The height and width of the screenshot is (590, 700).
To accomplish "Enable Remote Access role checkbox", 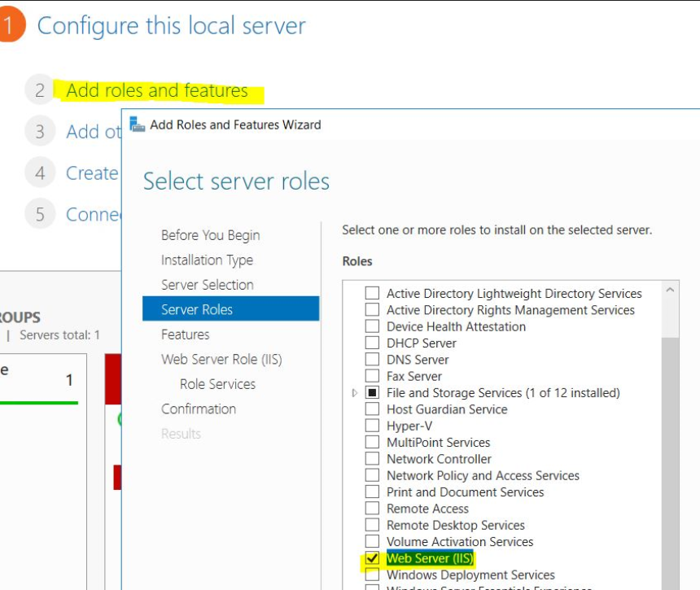I will click(x=372, y=509).
